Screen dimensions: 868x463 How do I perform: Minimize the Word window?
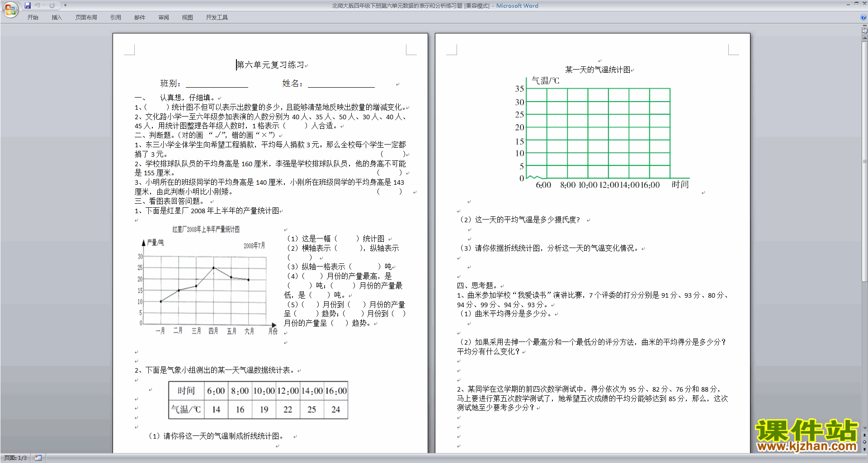click(x=848, y=4)
